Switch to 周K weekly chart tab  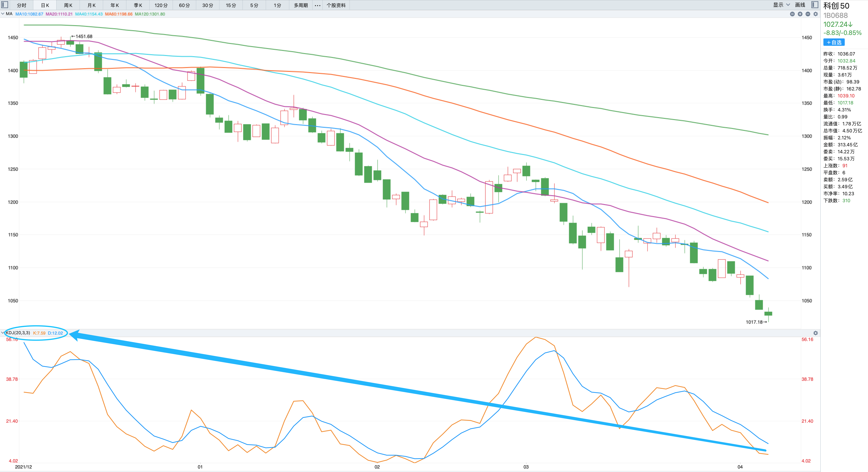pyautogui.click(x=68, y=5)
